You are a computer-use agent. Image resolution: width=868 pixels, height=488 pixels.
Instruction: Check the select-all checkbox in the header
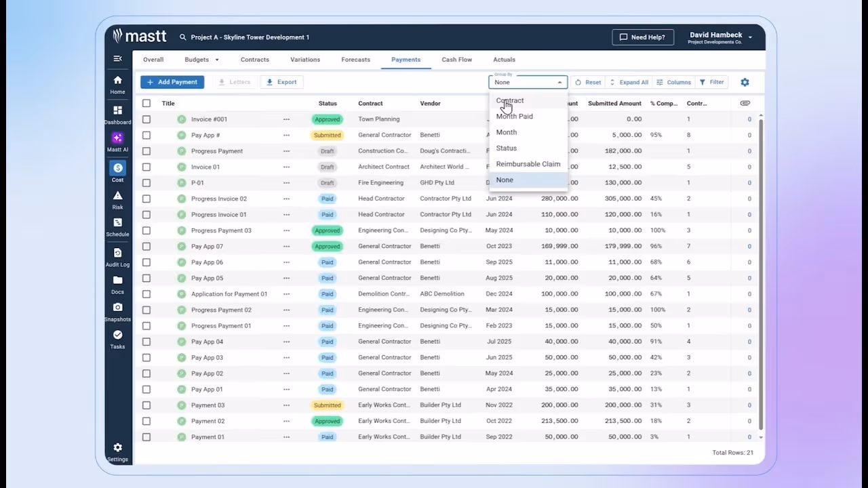click(146, 103)
